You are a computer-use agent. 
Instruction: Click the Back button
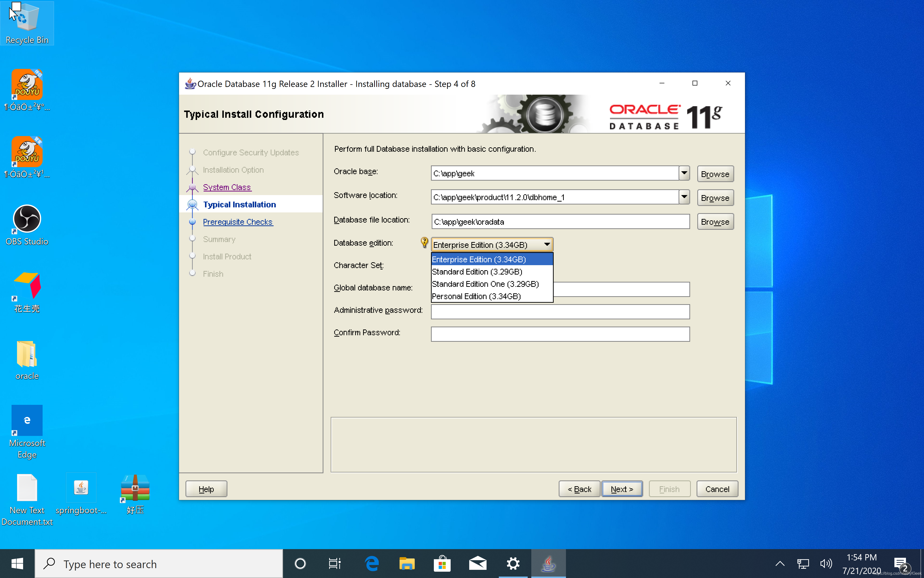pos(579,489)
